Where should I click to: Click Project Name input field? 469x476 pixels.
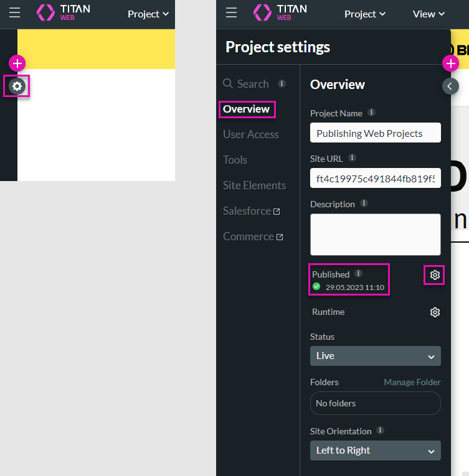376,133
